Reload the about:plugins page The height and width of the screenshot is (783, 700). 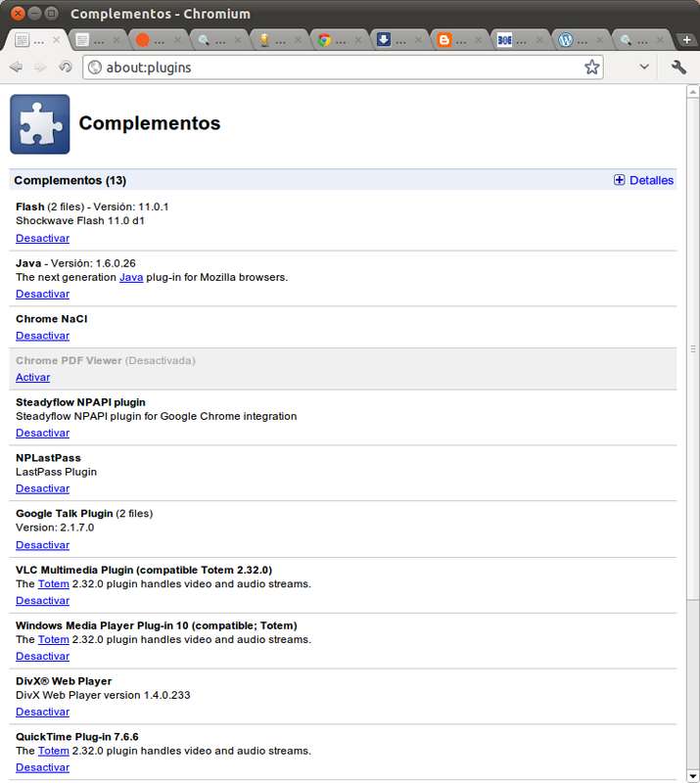tap(66, 67)
